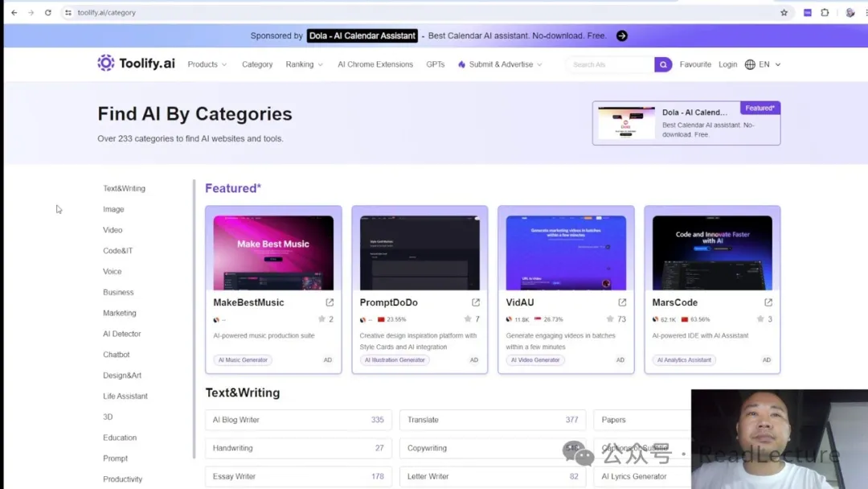Open the EN language selector
The image size is (868, 489).
point(763,64)
